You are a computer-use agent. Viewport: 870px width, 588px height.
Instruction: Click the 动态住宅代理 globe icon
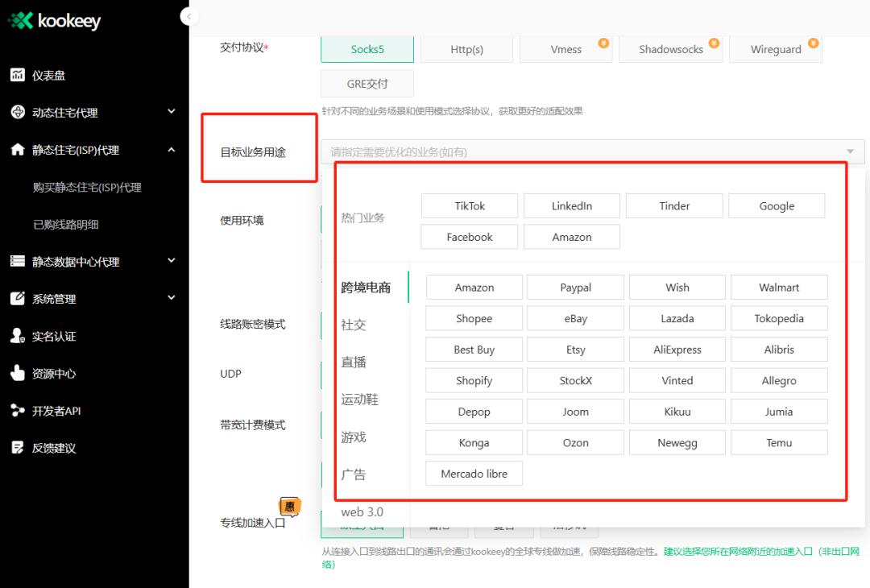(x=17, y=112)
